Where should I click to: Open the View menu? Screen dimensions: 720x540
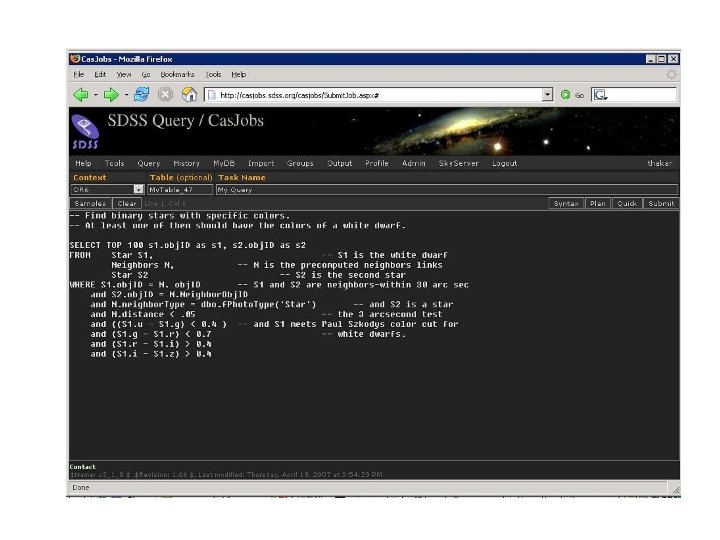(x=124, y=74)
